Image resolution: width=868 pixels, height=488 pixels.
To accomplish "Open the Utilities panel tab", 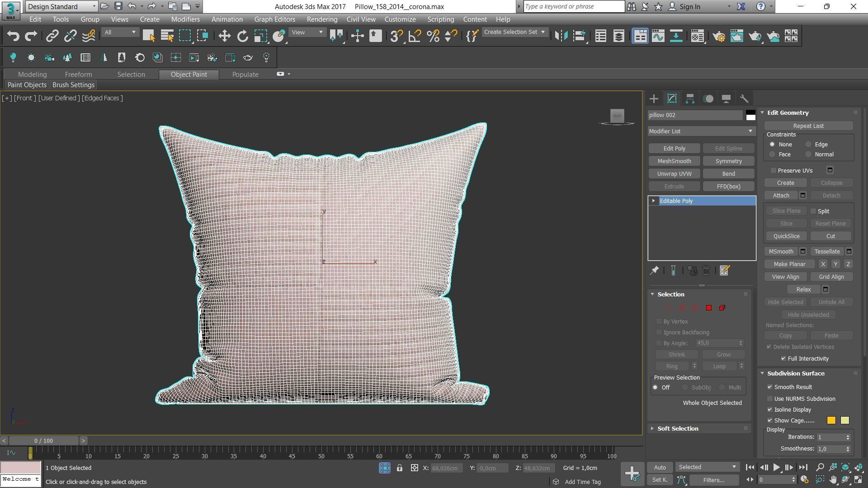I will (744, 99).
